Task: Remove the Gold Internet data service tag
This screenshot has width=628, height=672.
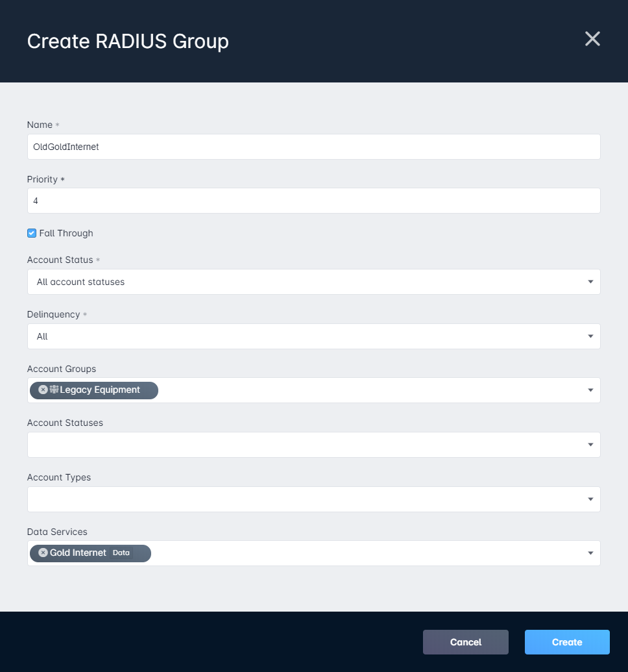Action: [43, 553]
